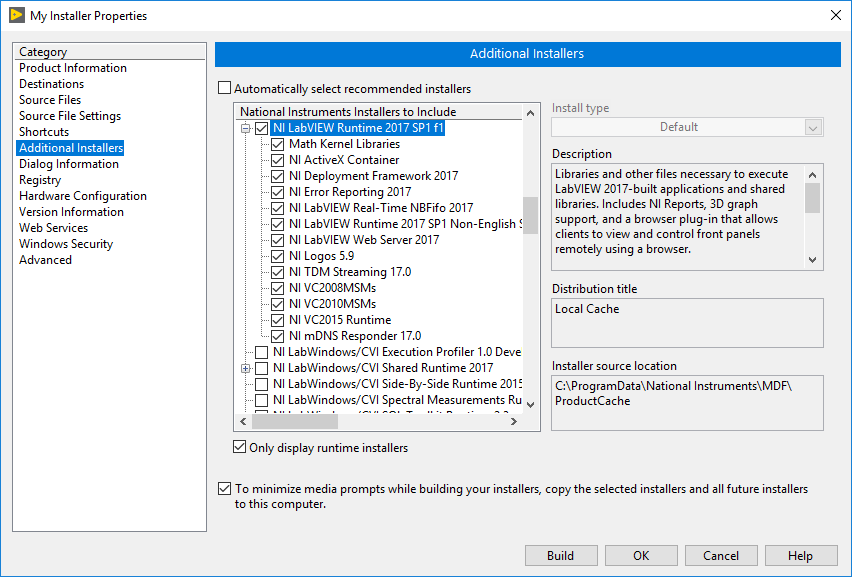Toggle Automatically select recommended installers checkbox
The height and width of the screenshot is (577, 852).
point(224,88)
